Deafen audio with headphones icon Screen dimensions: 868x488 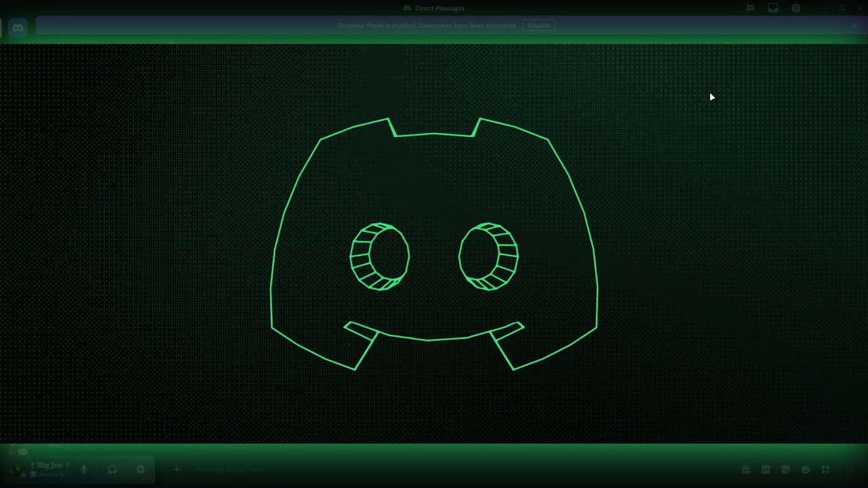[x=113, y=469]
